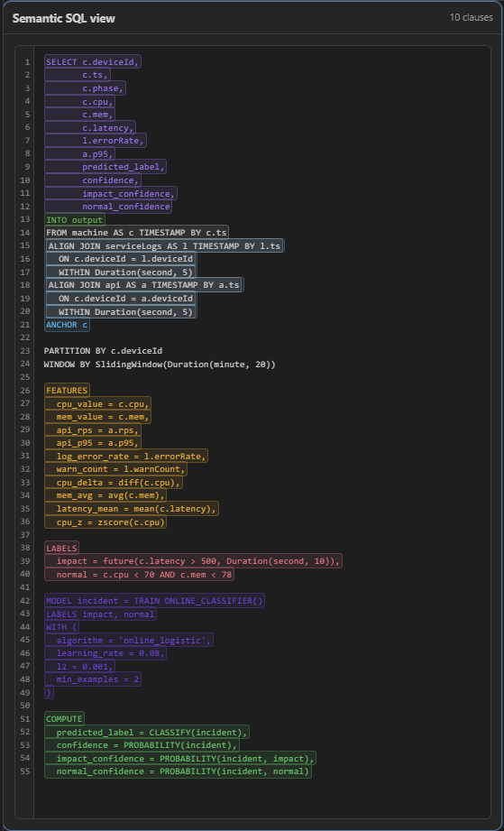Click 'latency_mean = mean(c.latency),' feature
Screen dimensions: 504x831
[132, 508]
